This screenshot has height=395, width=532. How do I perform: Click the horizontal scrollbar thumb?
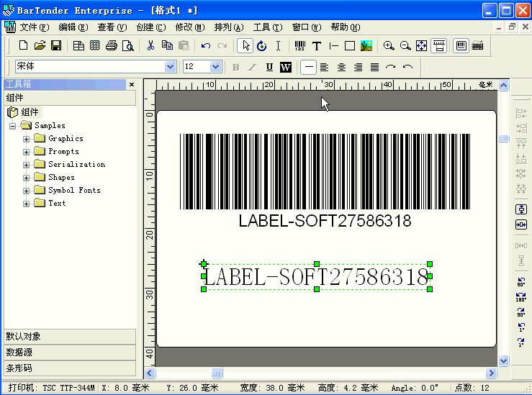pos(217,373)
